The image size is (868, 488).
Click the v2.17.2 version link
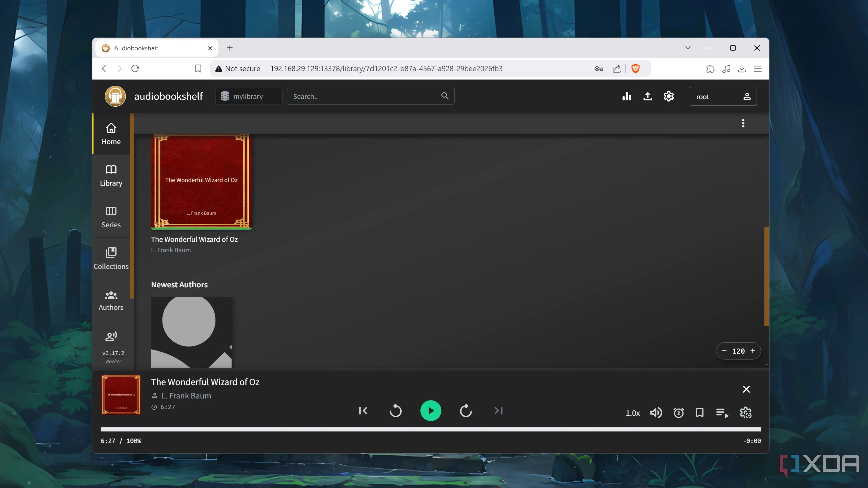(113, 353)
